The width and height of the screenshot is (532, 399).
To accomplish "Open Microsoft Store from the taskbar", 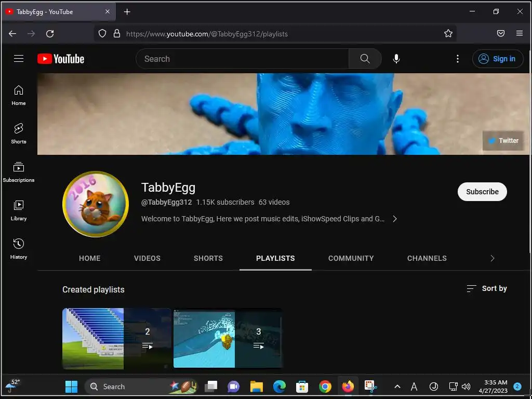I will (x=302, y=387).
